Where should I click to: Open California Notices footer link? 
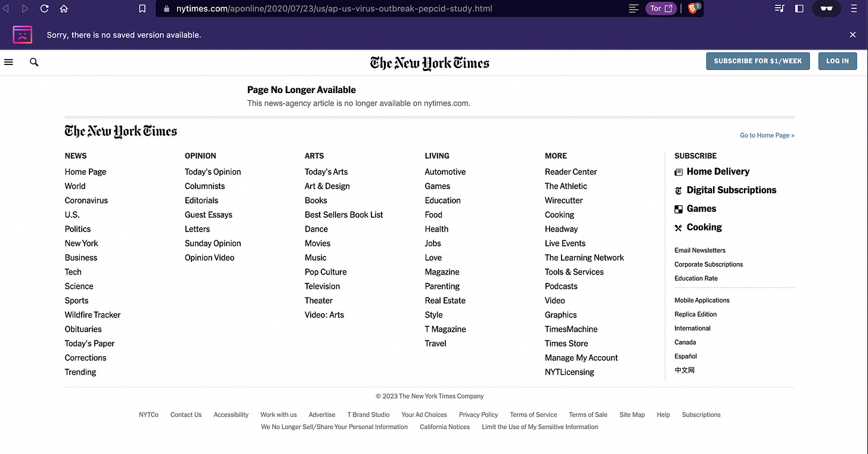coord(445,427)
